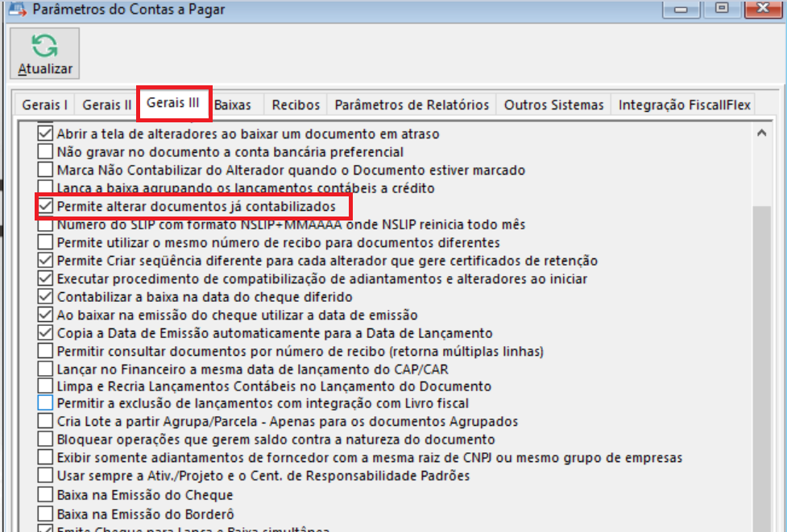
Task: Go to the Outros Sistemas tab
Action: click(553, 105)
